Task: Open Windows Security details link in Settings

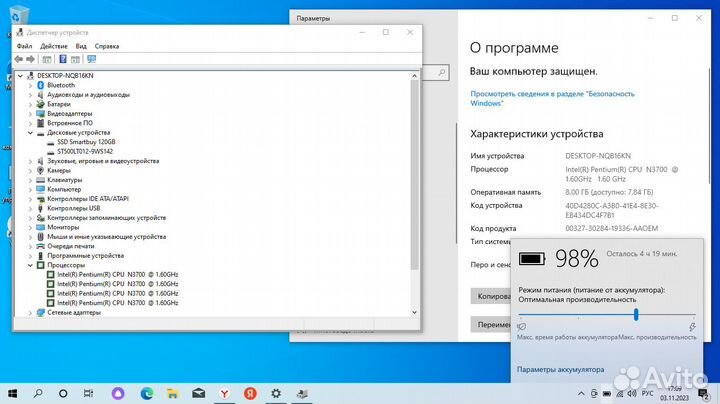Action: coord(552,98)
